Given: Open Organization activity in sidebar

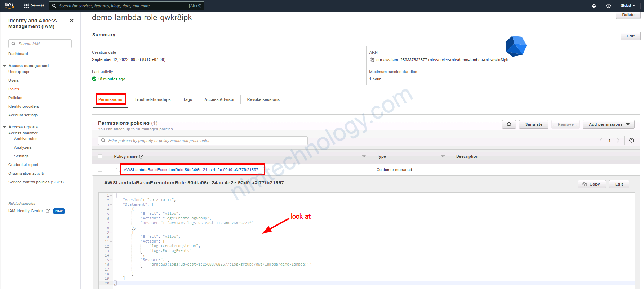Looking at the screenshot, I should [x=26, y=173].
